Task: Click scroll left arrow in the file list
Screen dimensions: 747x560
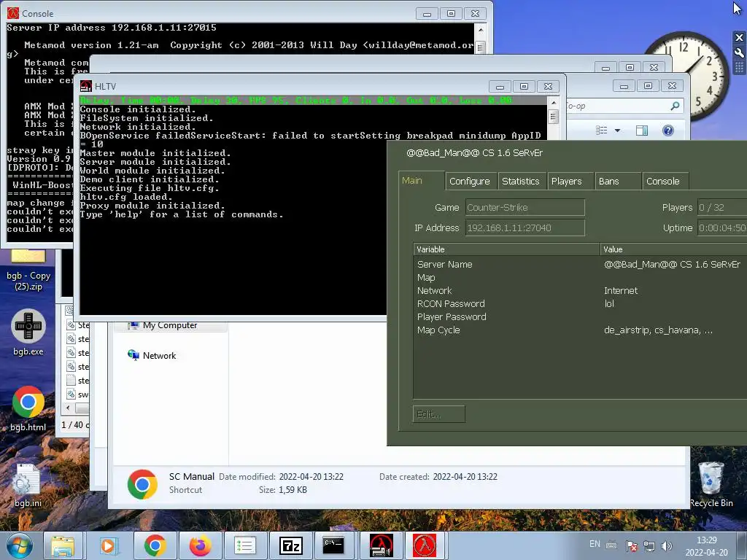Action: pyautogui.click(x=68, y=408)
